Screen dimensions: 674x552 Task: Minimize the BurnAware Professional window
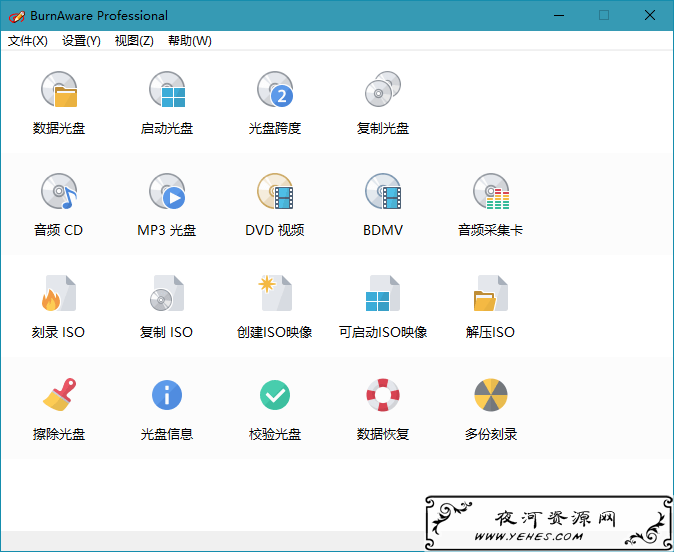click(559, 15)
